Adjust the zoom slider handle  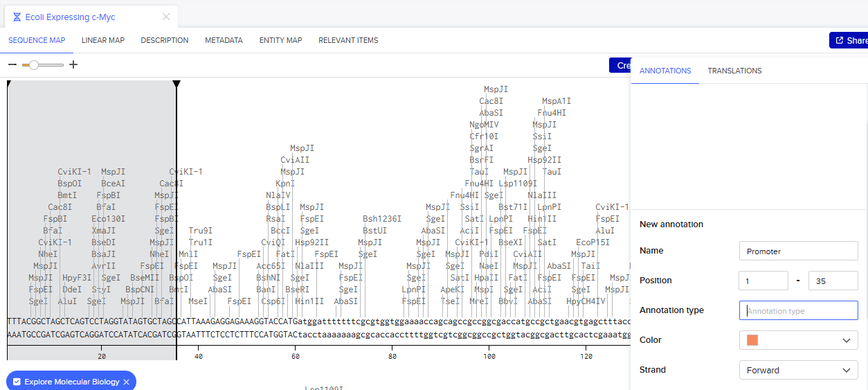[33, 65]
